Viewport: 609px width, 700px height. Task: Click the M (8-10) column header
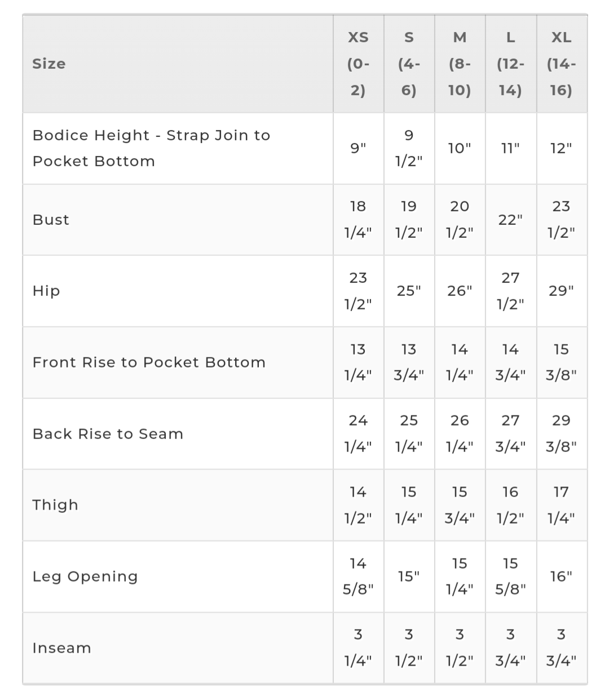click(x=460, y=64)
